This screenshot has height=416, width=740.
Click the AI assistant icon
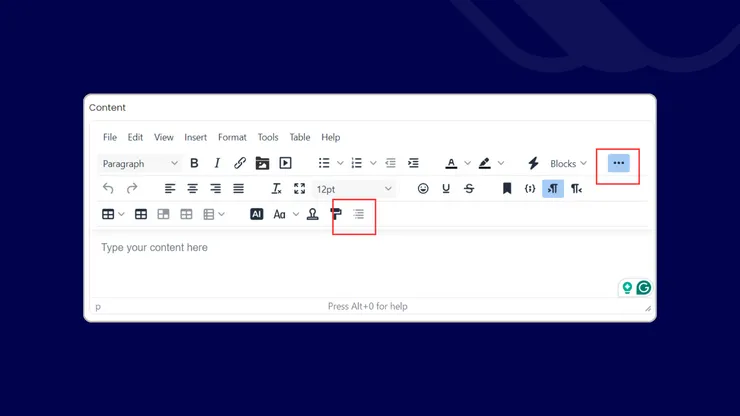pyautogui.click(x=256, y=214)
